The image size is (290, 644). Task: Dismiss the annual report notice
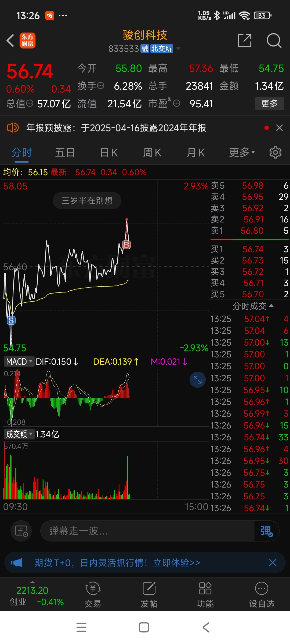click(280, 128)
